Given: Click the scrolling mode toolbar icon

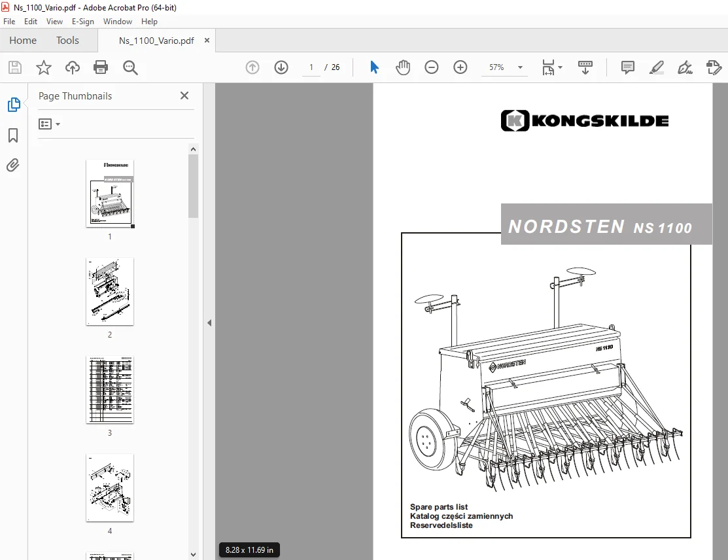Looking at the screenshot, I should [x=585, y=67].
